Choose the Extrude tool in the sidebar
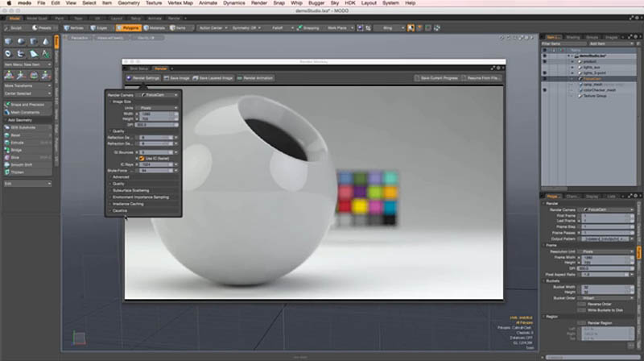Screen dimensions: 644x361 click(18, 143)
